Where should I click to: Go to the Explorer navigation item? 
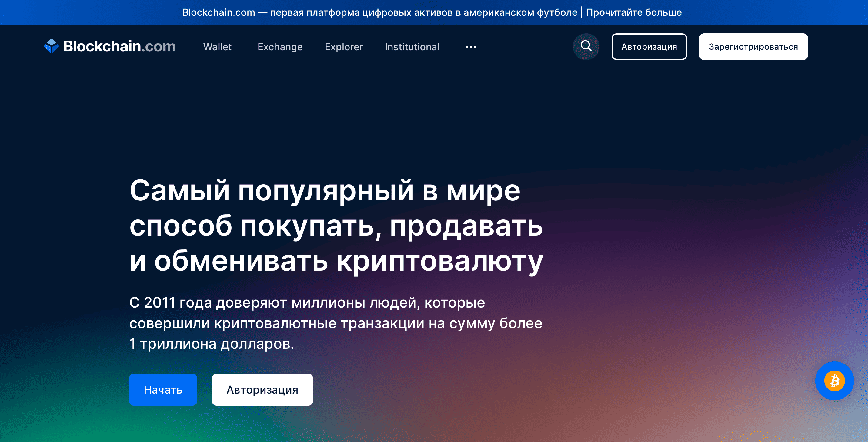(x=343, y=47)
